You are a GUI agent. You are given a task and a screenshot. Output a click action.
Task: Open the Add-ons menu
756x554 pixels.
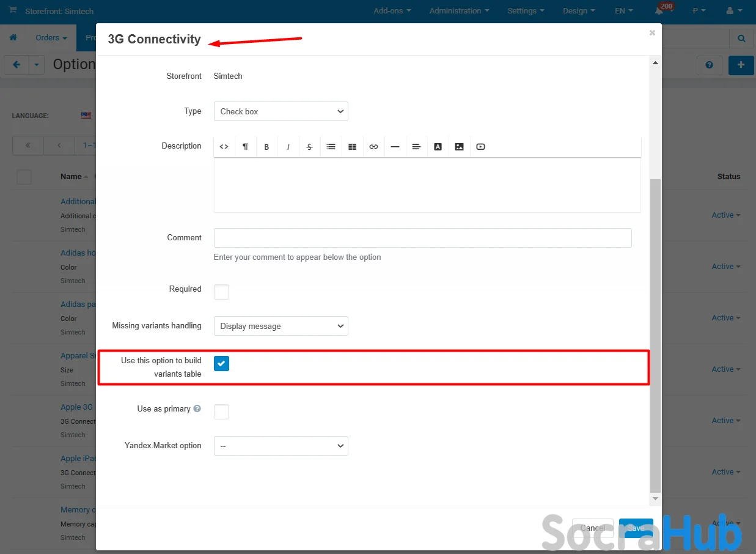click(x=392, y=11)
